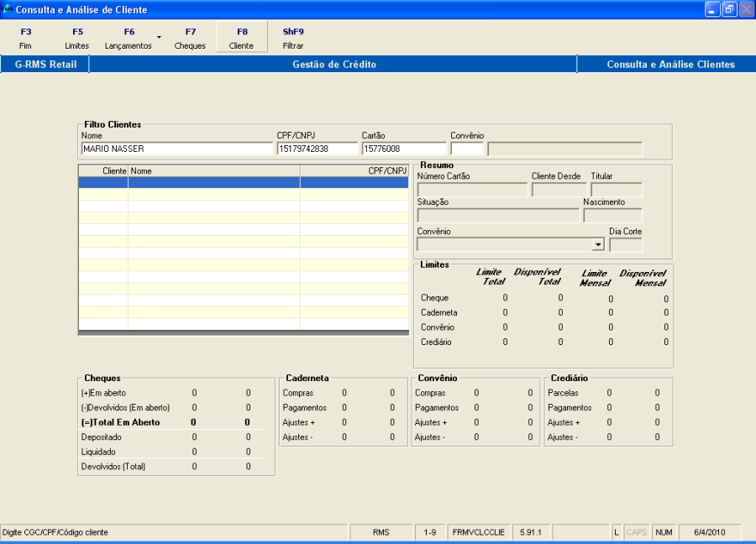
Task: Click the F3 Fim toolbar button
Action: pyautogui.click(x=25, y=38)
